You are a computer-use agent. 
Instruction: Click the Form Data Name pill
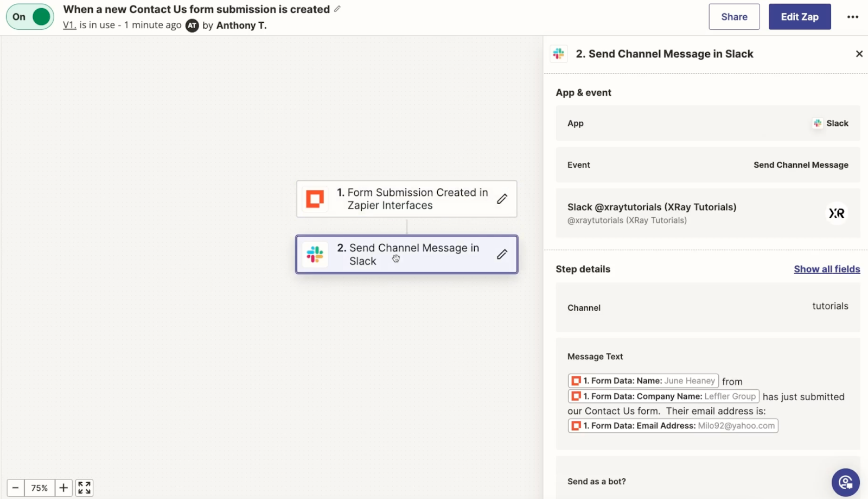click(643, 381)
